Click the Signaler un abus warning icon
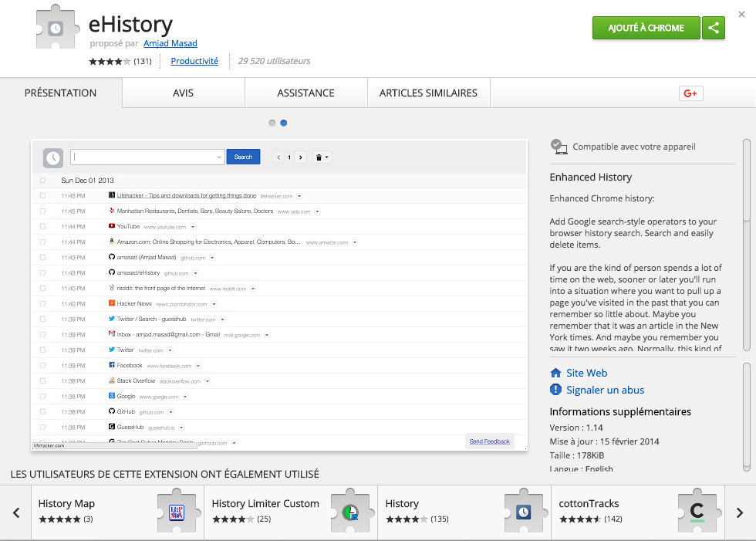This screenshot has width=756, height=541. [x=555, y=390]
